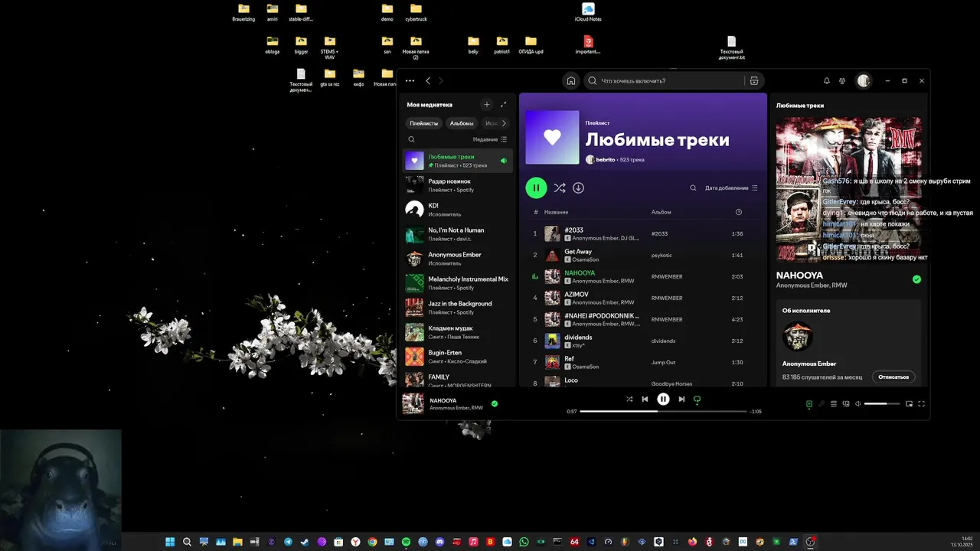Screen dimensions: 980x551
Task: Sort by the Альбом column header
Action: (x=661, y=212)
